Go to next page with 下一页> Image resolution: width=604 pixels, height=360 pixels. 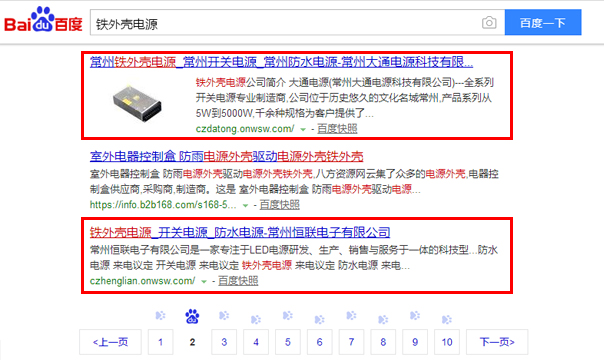coord(497,342)
